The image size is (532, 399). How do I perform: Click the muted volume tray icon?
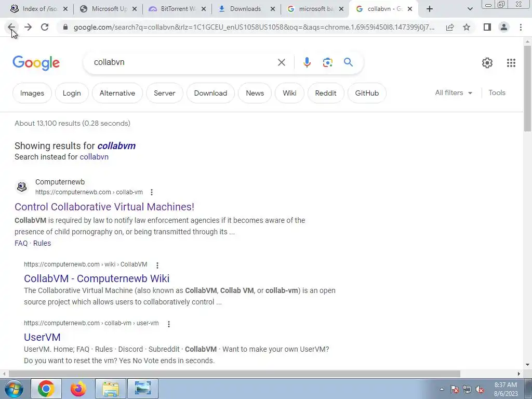480,390
